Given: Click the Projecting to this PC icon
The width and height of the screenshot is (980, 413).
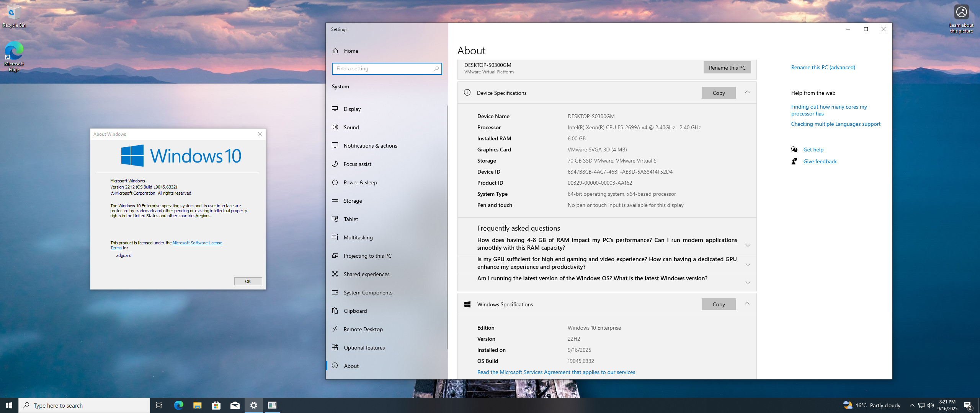Looking at the screenshot, I should coord(335,256).
